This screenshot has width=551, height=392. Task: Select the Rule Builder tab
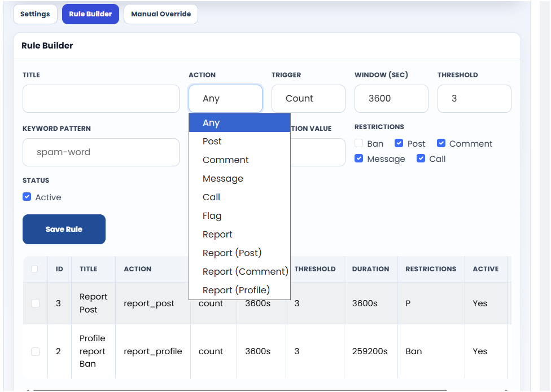(90, 14)
